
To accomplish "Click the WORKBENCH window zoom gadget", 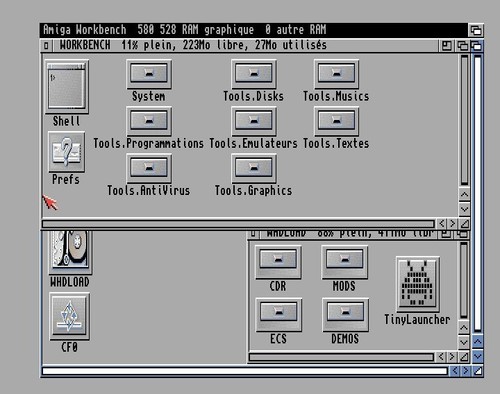I will click(x=446, y=46).
